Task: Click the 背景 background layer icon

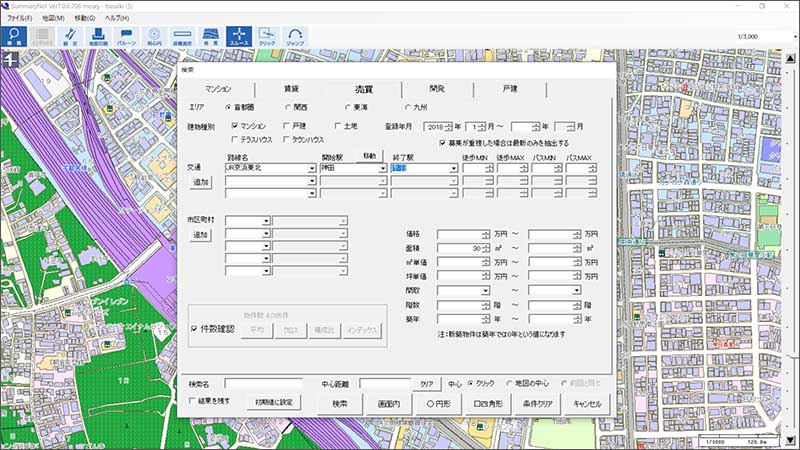Action: coord(211,37)
